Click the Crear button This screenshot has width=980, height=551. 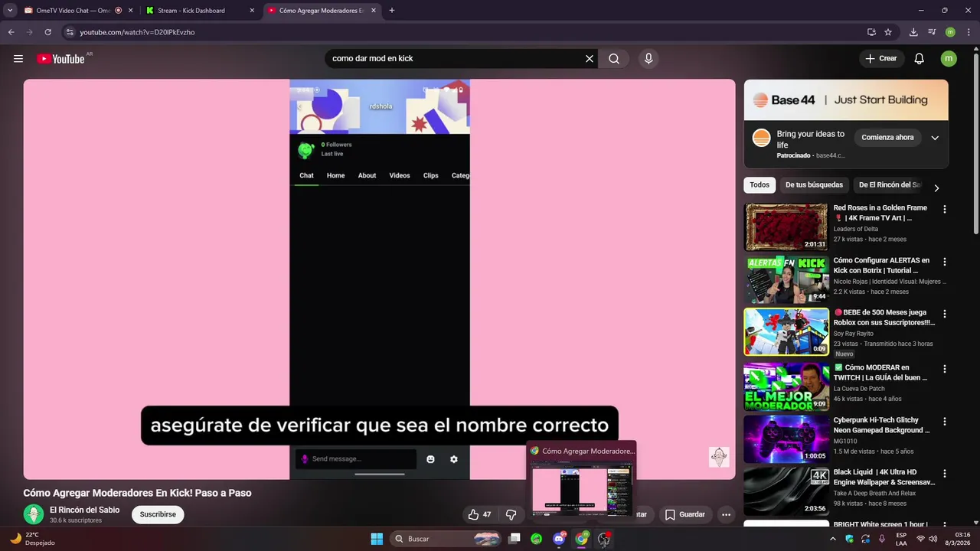(880, 59)
